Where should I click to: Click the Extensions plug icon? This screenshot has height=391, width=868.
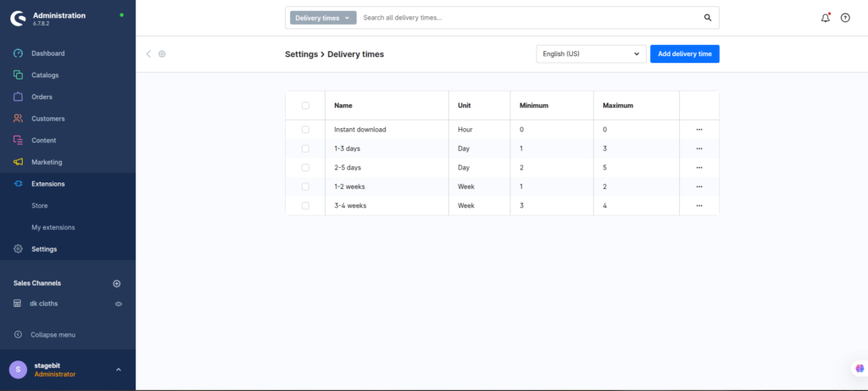tap(18, 184)
